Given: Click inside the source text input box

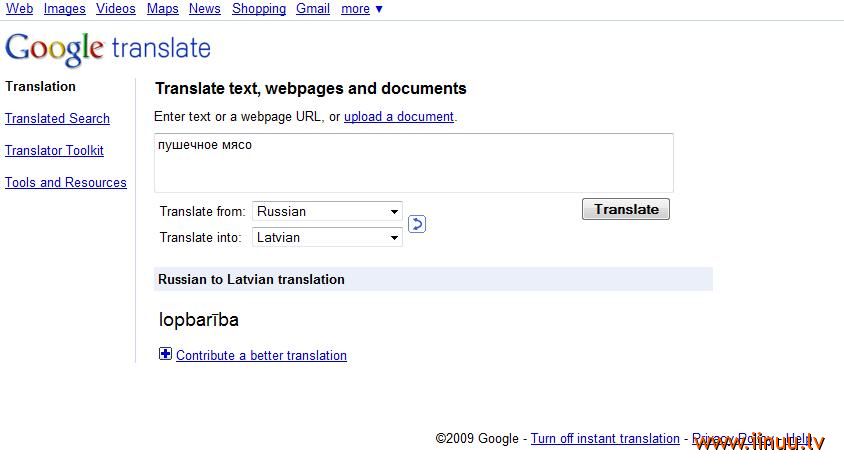Looking at the screenshot, I should 413,162.
